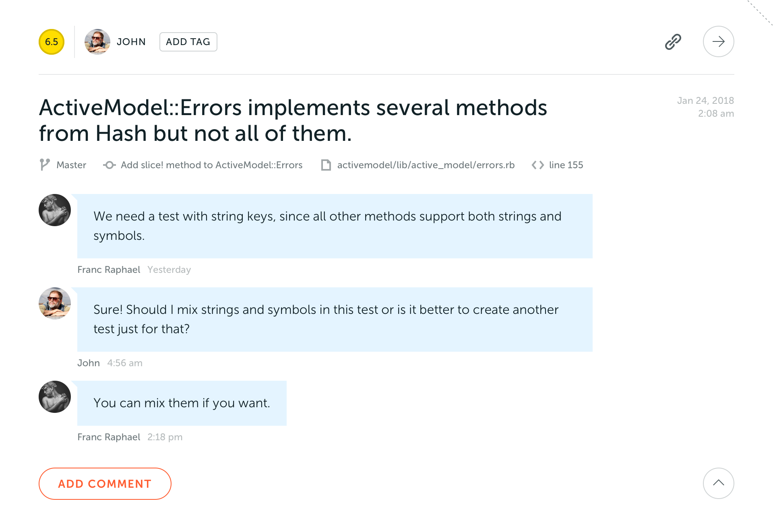Go to next issue arrow button
Viewport: 773px width, 532px height.
pyautogui.click(x=718, y=41)
